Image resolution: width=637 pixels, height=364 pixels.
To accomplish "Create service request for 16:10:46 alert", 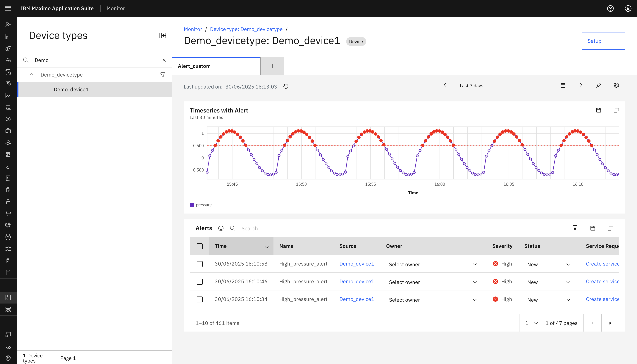I will pyautogui.click(x=602, y=282).
